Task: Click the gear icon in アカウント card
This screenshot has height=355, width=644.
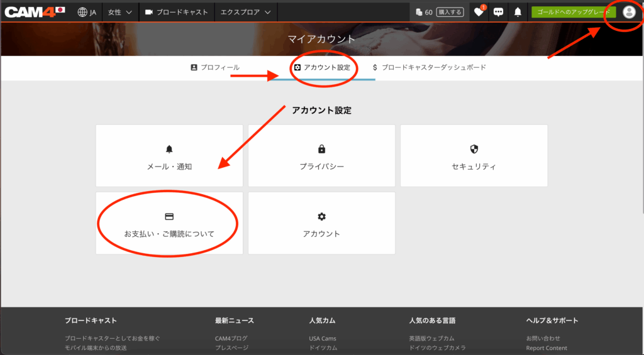Action: [321, 216]
